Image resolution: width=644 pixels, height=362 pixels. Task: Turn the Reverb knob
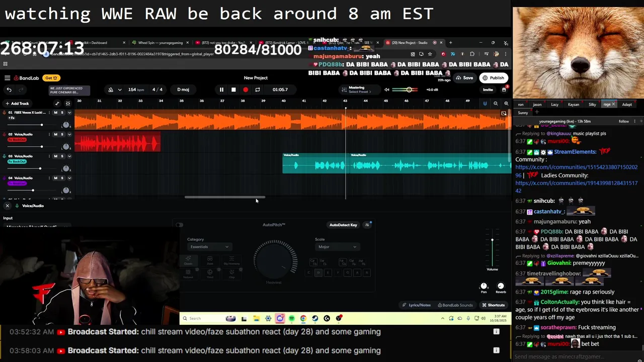[501, 286]
